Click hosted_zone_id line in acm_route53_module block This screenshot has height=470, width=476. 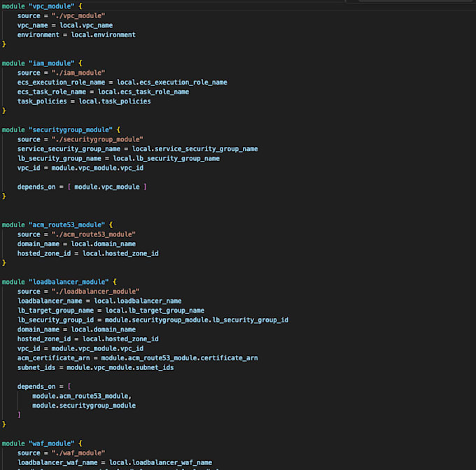[88, 253]
